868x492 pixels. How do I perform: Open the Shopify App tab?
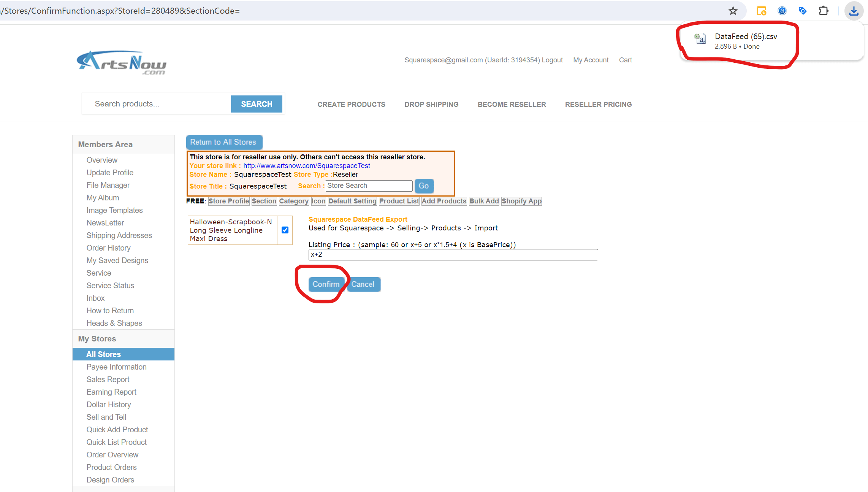pos(521,201)
